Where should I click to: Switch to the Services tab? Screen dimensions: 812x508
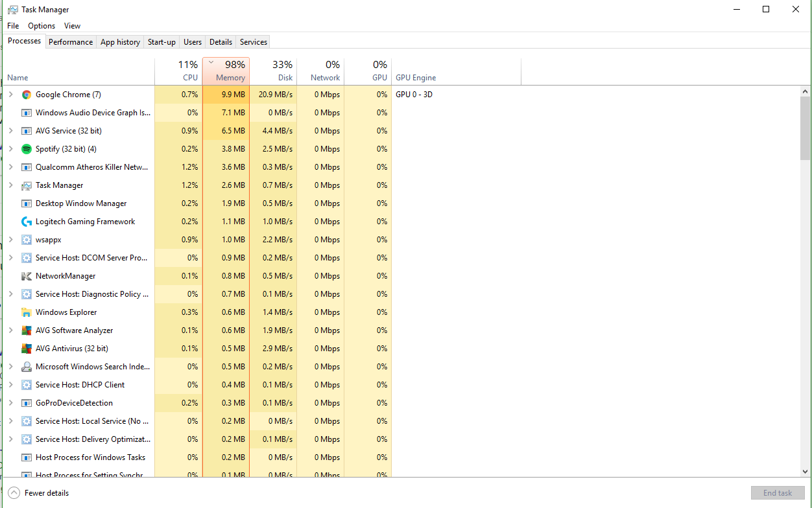coord(254,42)
